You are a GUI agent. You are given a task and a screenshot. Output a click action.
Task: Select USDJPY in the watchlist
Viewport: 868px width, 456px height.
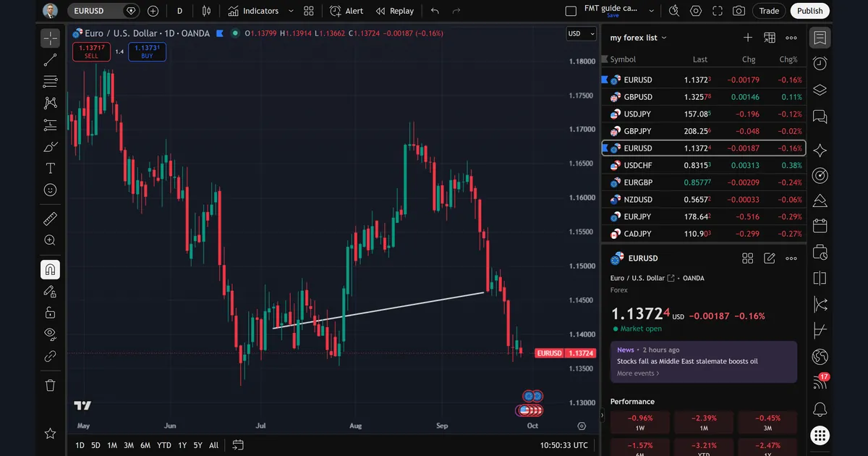(703, 114)
